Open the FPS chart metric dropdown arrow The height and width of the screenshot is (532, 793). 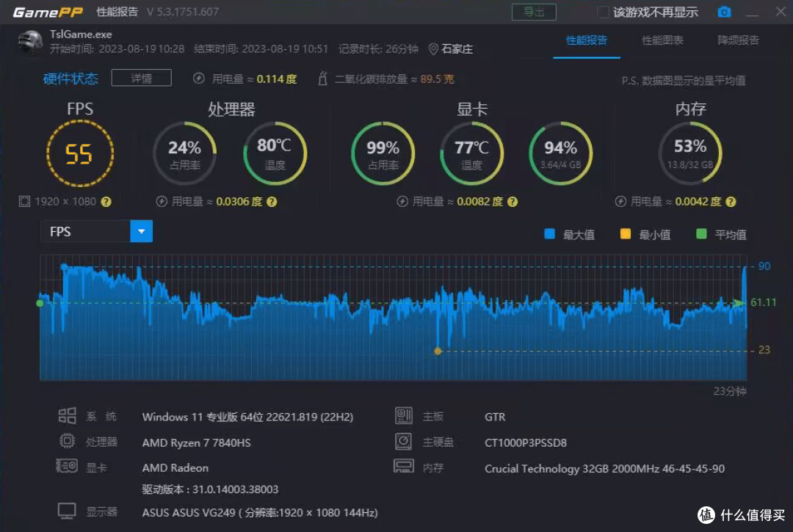pos(141,231)
